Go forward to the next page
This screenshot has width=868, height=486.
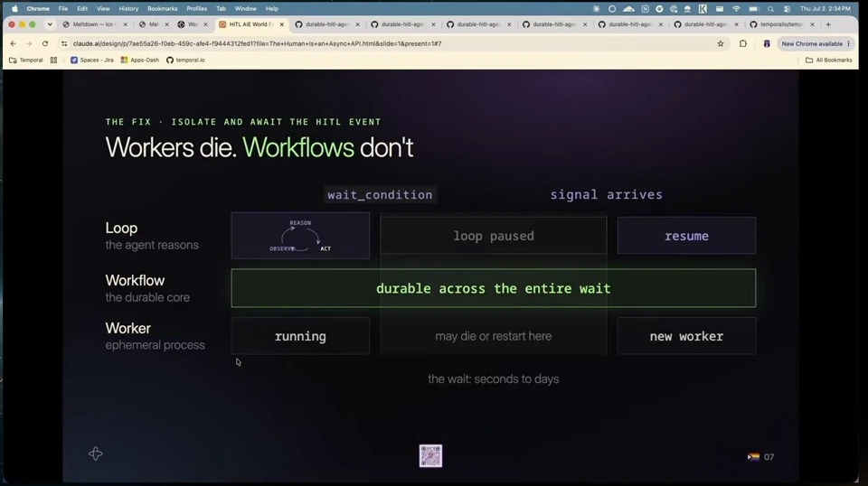coord(29,43)
